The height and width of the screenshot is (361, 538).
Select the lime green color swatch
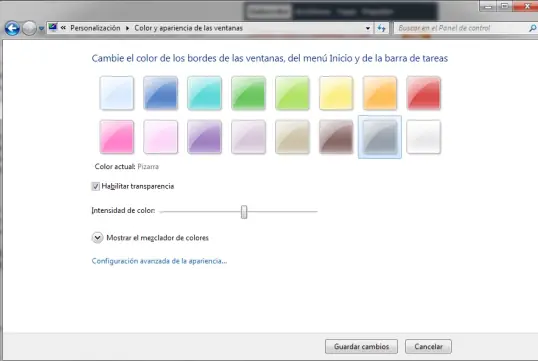click(x=292, y=93)
